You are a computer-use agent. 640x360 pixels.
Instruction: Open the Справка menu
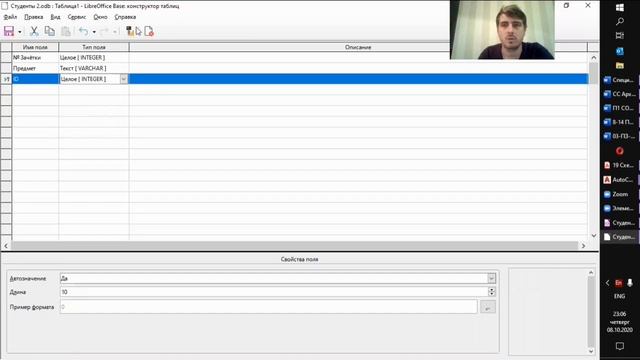(x=125, y=17)
